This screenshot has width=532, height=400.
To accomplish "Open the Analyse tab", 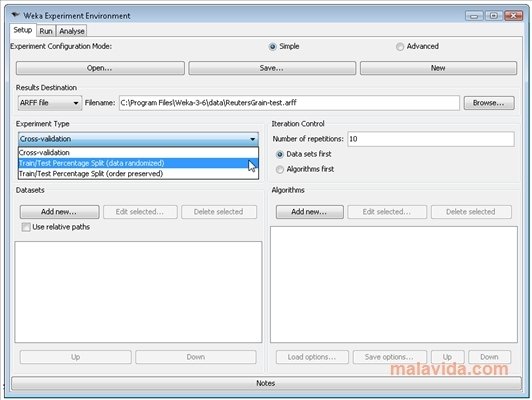I will pos(72,31).
